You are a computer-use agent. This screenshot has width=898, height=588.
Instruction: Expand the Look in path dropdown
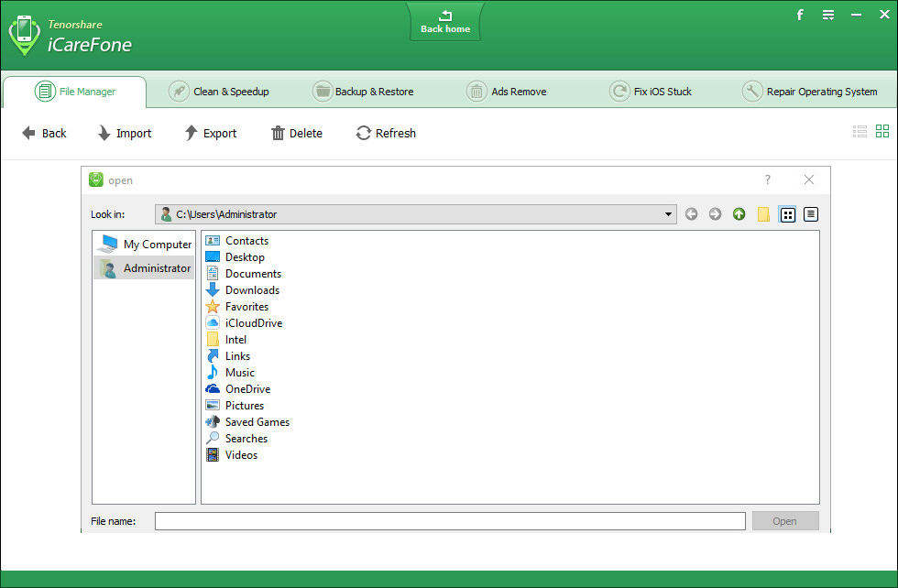tap(668, 214)
